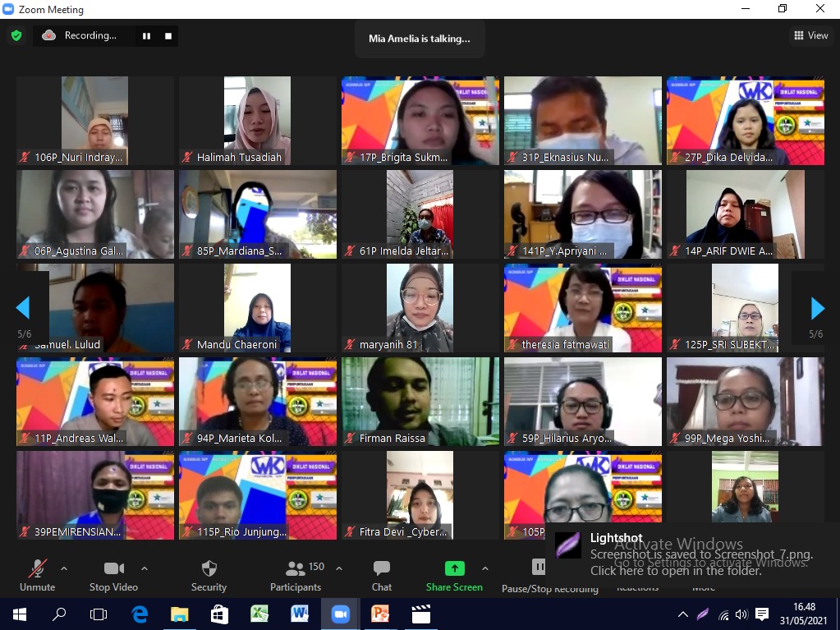The image size is (840, 630).
Task: Switch to Word in the taskbar
Action: tap(300, 614)
